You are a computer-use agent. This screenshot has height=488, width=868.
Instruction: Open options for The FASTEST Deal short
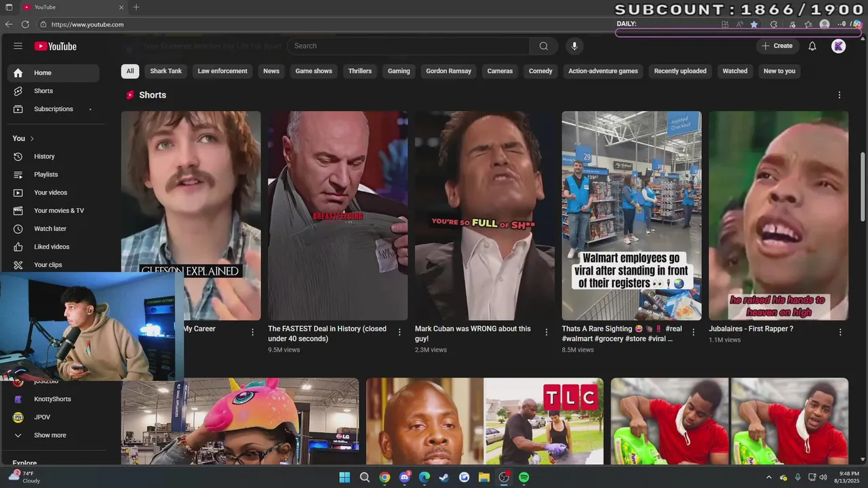(399, 332)
